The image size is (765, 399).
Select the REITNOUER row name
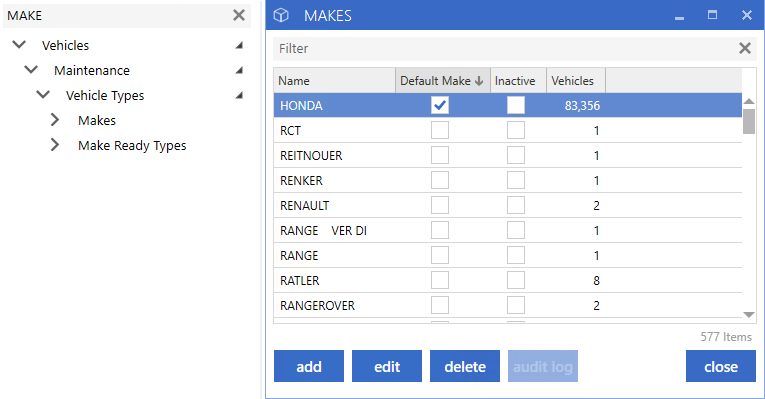tap(311, 156)
